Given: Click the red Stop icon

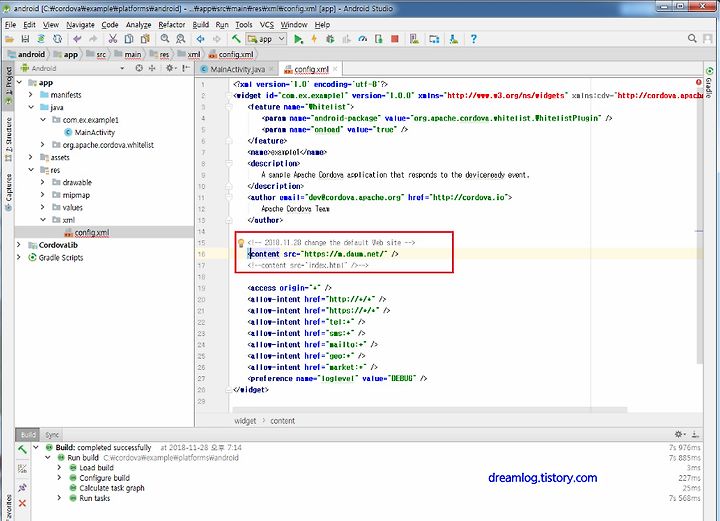Looking at the screenshot, I should pyautogui.click(x=394, y=39).
